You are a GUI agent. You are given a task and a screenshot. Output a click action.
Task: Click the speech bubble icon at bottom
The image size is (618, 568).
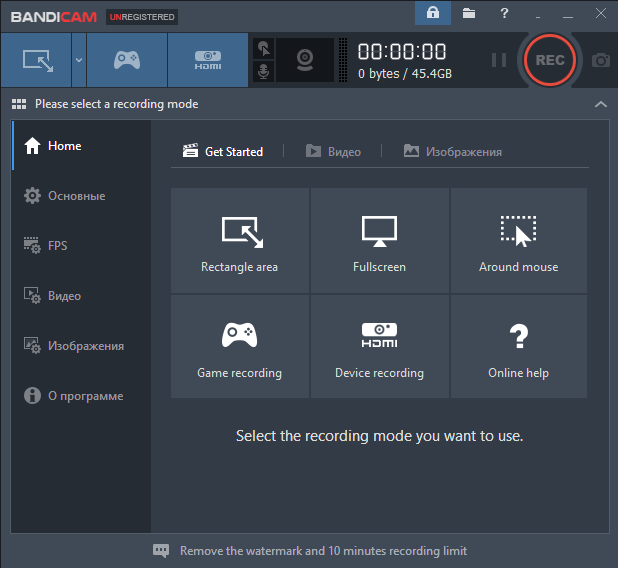pyautogui.click(x=161, y=551)
